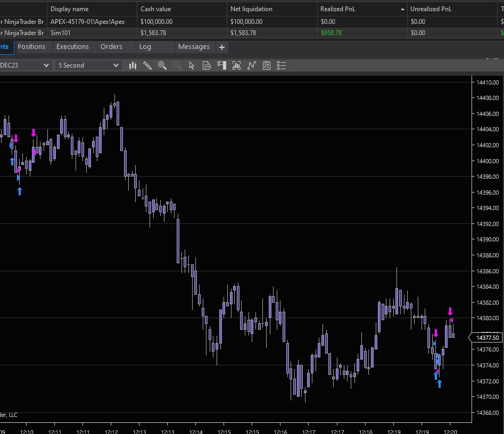Open the Strategies icon in chart toolbar
Screen dimensions: 504x434
click(x=267, y=65)
